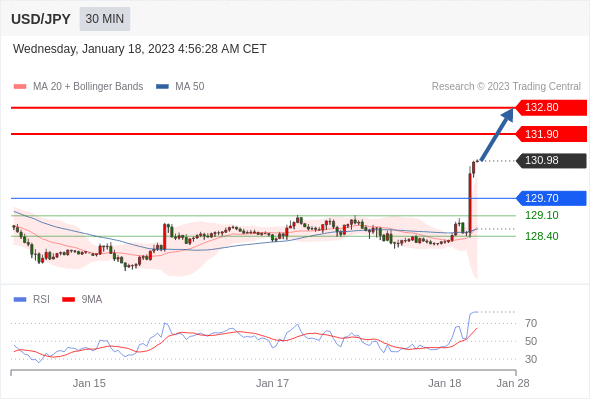Viewport: 590px width, 400px height.
Task: Click the red 9MA legend swatch
Action: 68,300
